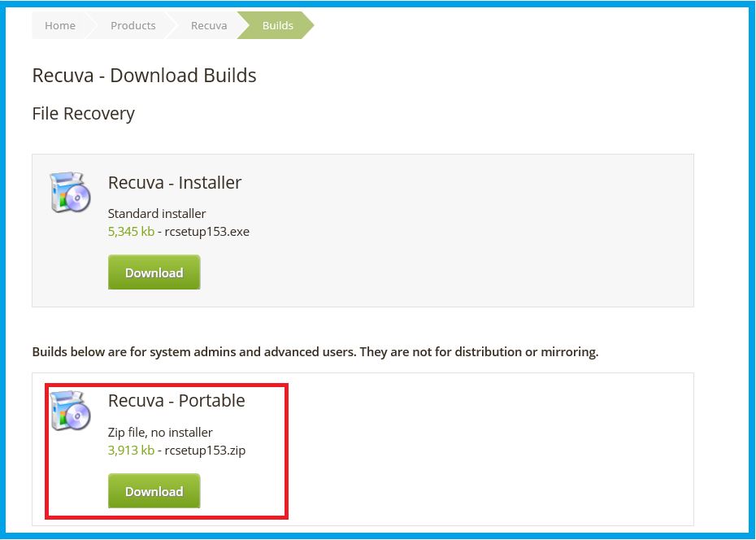Click the "Zip file, no installer" description

(x=160, y=433)
